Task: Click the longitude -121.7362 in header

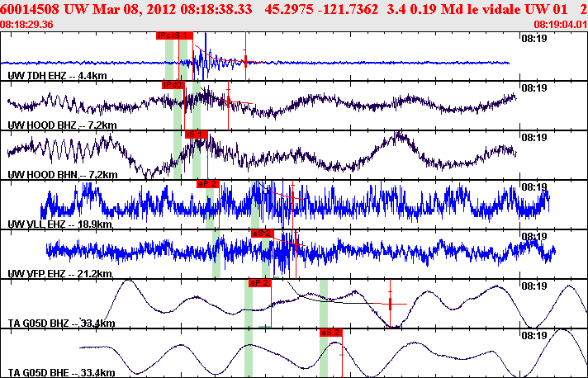Action: click(x=348, y=9)
